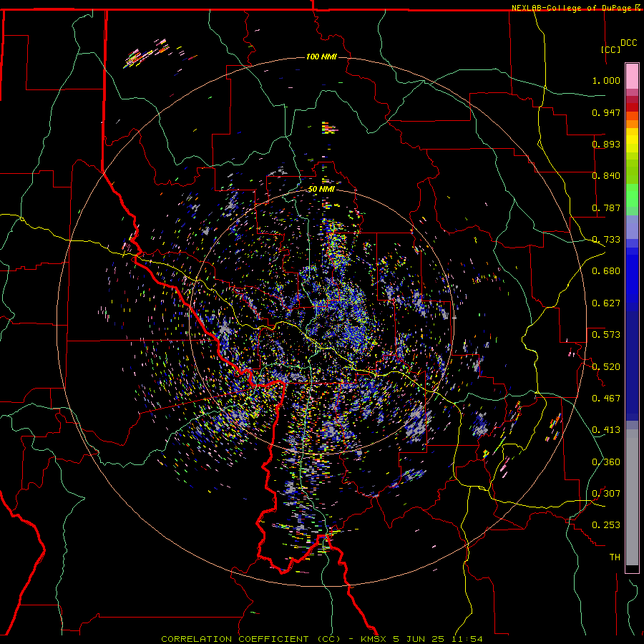
Task: Select the 0.520 legend value
Action: (606, 367)
